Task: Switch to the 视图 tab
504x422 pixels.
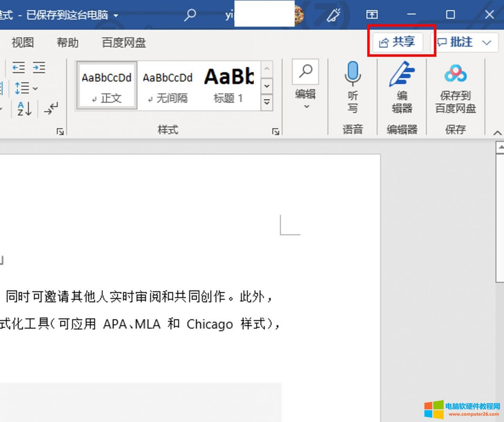Action: tap(23, 42)
